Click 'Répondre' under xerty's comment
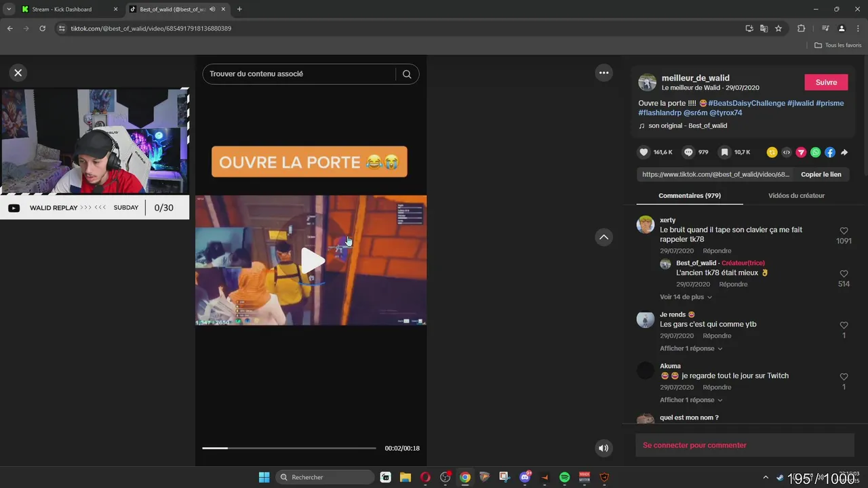Screen dimensions: 868x488 (x=717, y=251)
